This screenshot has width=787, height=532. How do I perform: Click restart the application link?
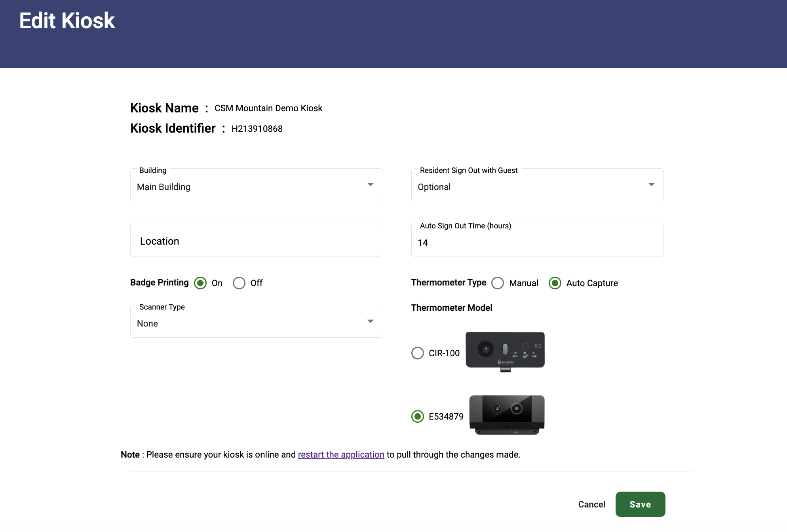[341, 454]
